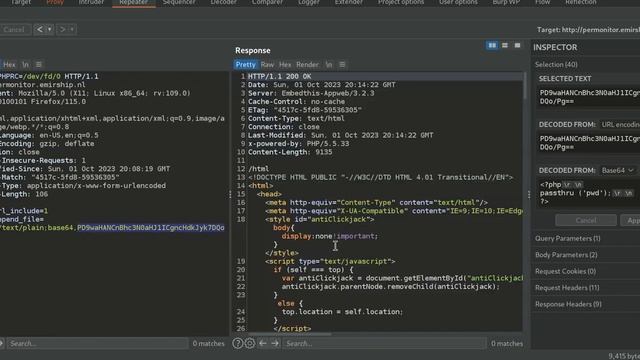Screen dimensions: 640x360
Task: Open the Project options tab
Action: tap(401, 2)
